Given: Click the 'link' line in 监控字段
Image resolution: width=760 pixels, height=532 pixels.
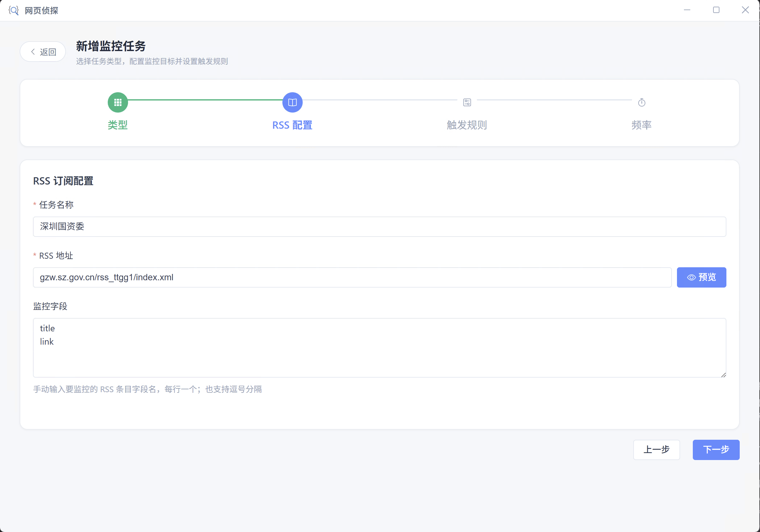Looking at the screenshot, I should pyautogui.click(x=47, y=341).
